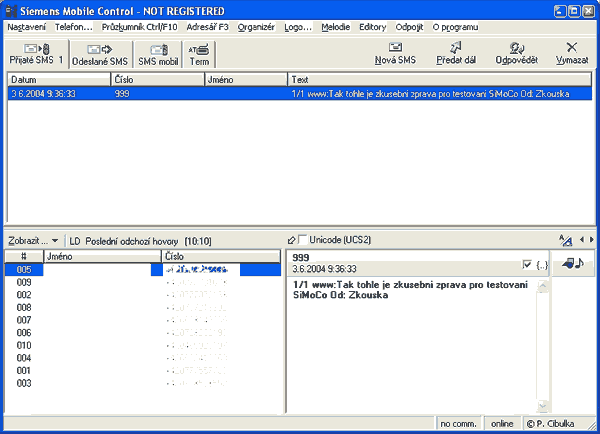The width and height of the screenshot is (600, 434).
Task: Expand the Zobrazit... dropdown
Action: (33, 241)
